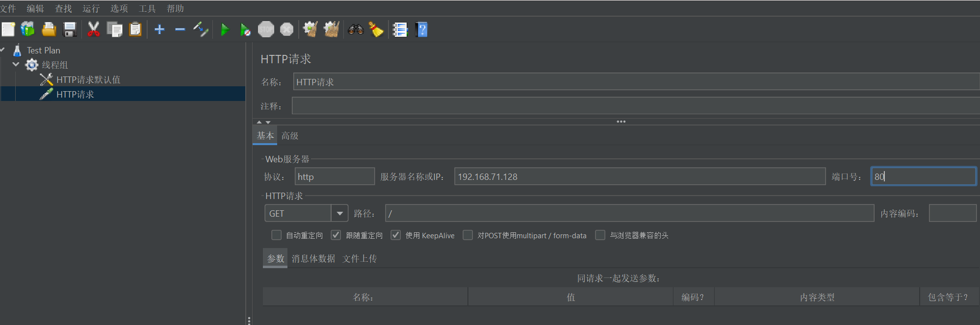This screenshot has height=325, width=980.
Task: Click the thread group gear icon
Action: (32, 65)
